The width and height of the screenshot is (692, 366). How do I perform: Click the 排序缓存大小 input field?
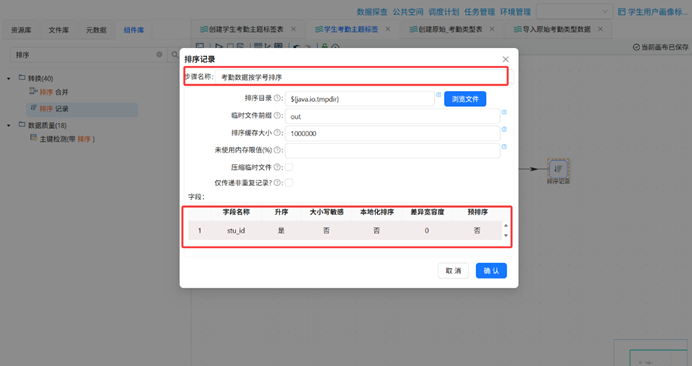click(x=393, y=133)
